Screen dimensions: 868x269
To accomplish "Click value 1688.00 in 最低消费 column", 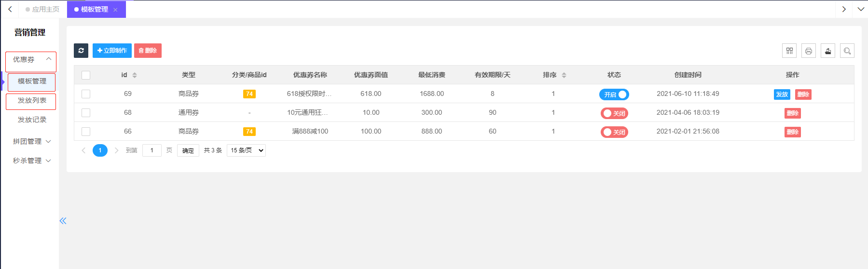I will click(431, 94).
